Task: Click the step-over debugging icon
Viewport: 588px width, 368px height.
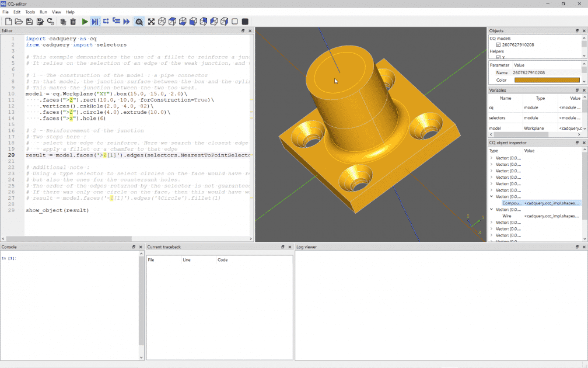Action: click(x=106, y=22)
